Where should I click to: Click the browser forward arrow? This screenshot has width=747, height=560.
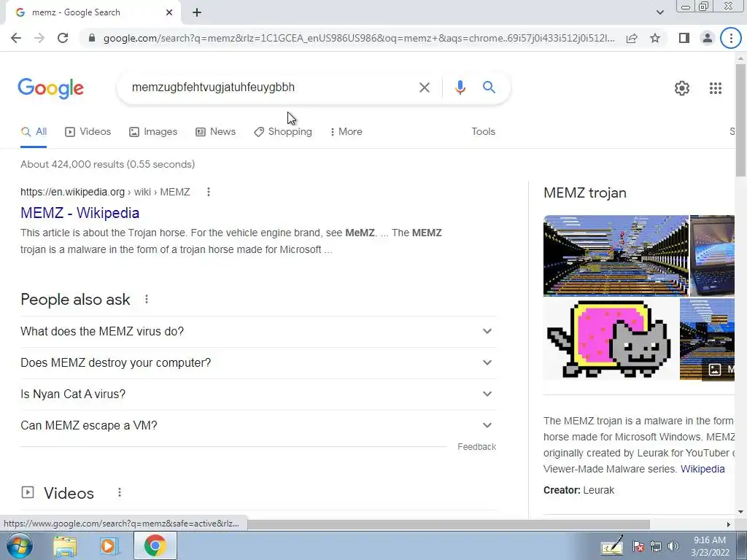click(39, 38)
